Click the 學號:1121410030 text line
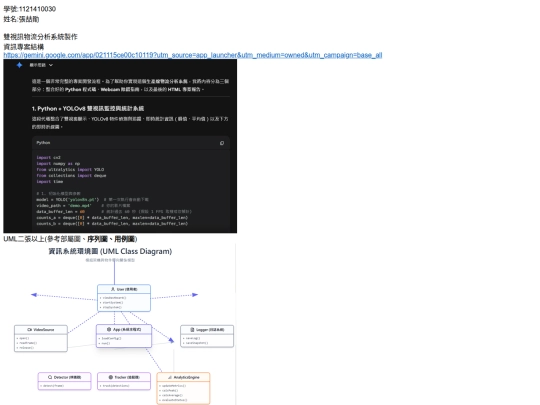Image resolution: width=540 pixels, height=405 pixels. (30, 9)
